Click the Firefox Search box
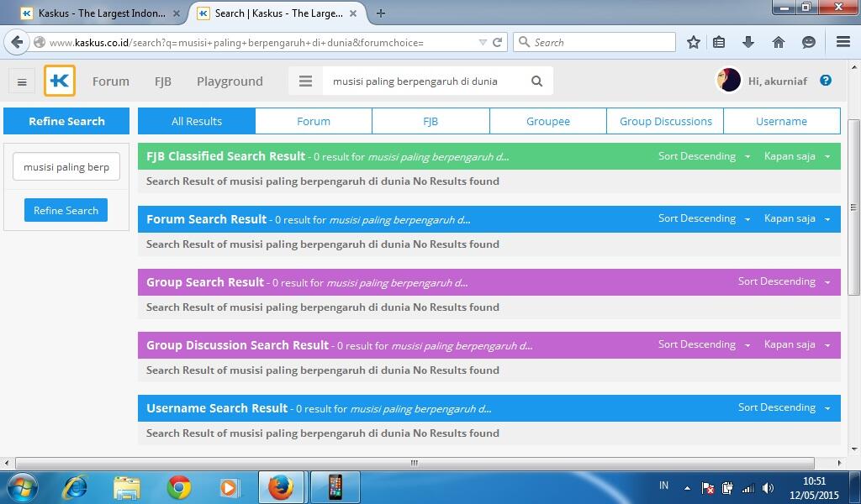This screenshot has width=861, height=504. [x=594, y=42]
